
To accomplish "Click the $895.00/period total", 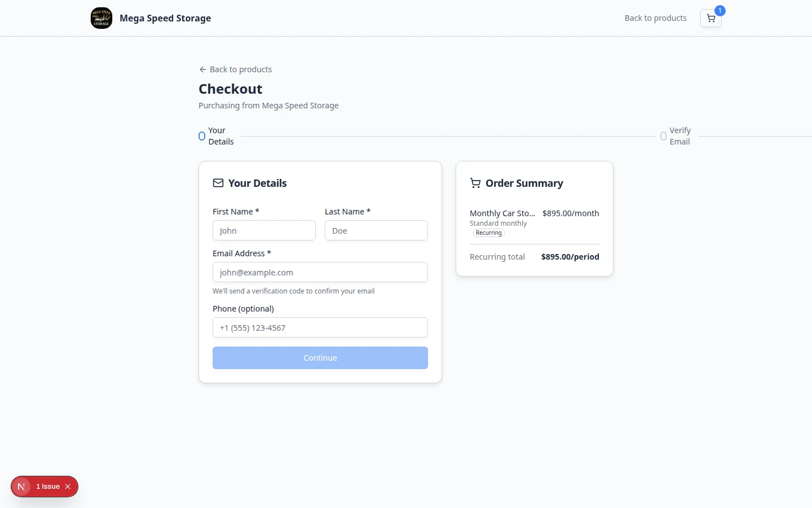I will [570, 257].
